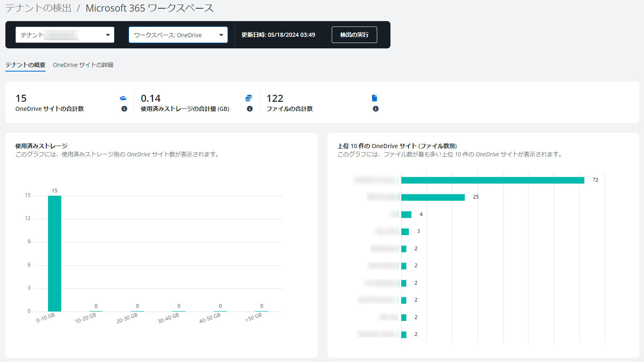Click the Microsoft 365 ワークスペース breadcrumb title
This screenshot has width=644, height=362.
[150, 8]
